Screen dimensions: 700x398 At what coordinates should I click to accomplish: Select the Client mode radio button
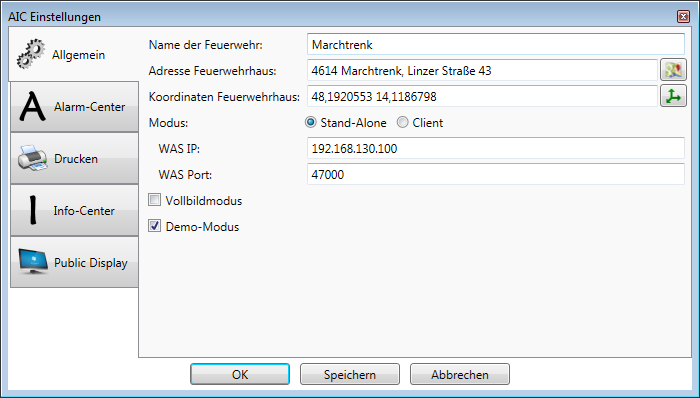[402, 122]
